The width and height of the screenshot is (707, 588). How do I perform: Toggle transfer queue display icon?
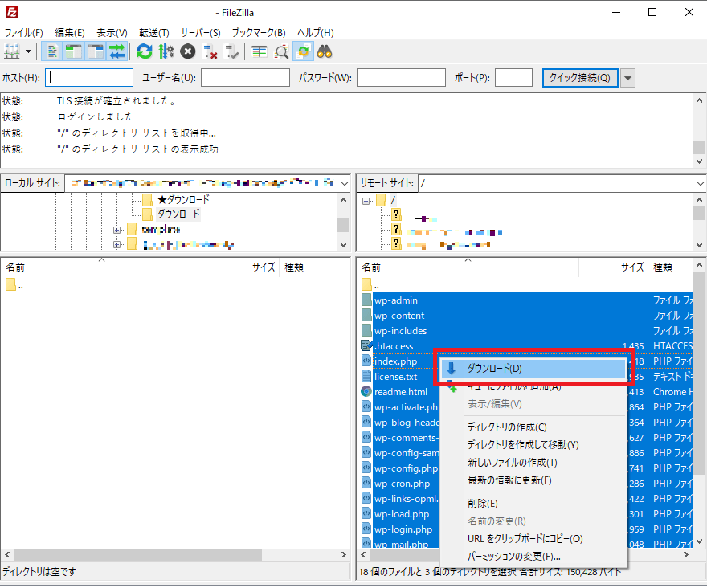pyautogui.click(x=117, y=51)
